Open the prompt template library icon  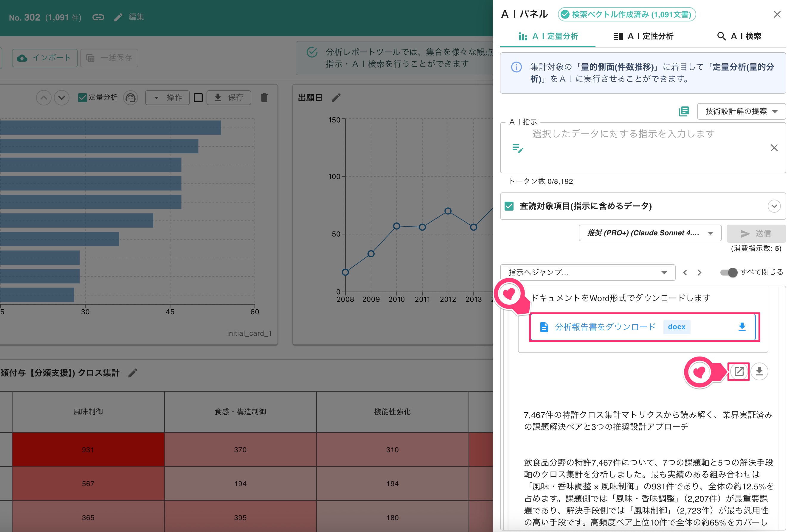pyautogui.click(x=684, y=111)
